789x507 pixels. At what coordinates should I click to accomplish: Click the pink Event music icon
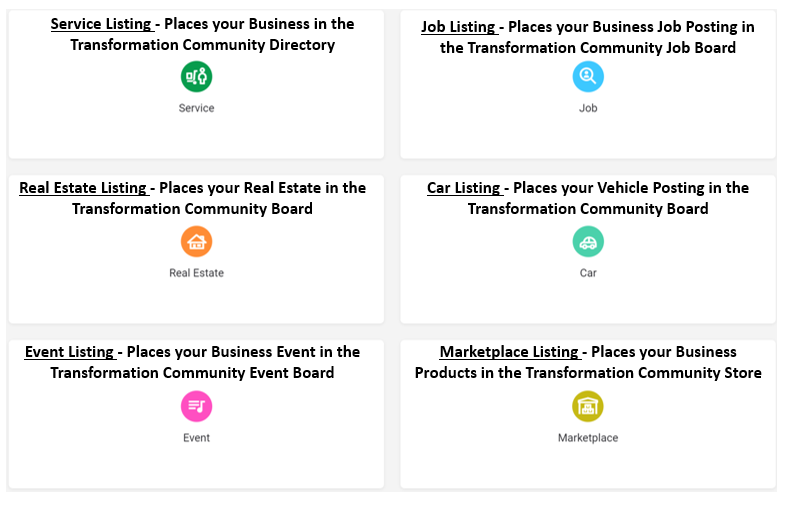(196, 406)
